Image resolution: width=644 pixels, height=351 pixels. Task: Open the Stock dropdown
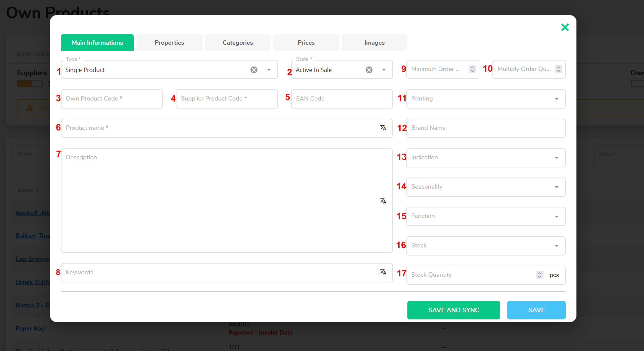[x=557, y=246]
